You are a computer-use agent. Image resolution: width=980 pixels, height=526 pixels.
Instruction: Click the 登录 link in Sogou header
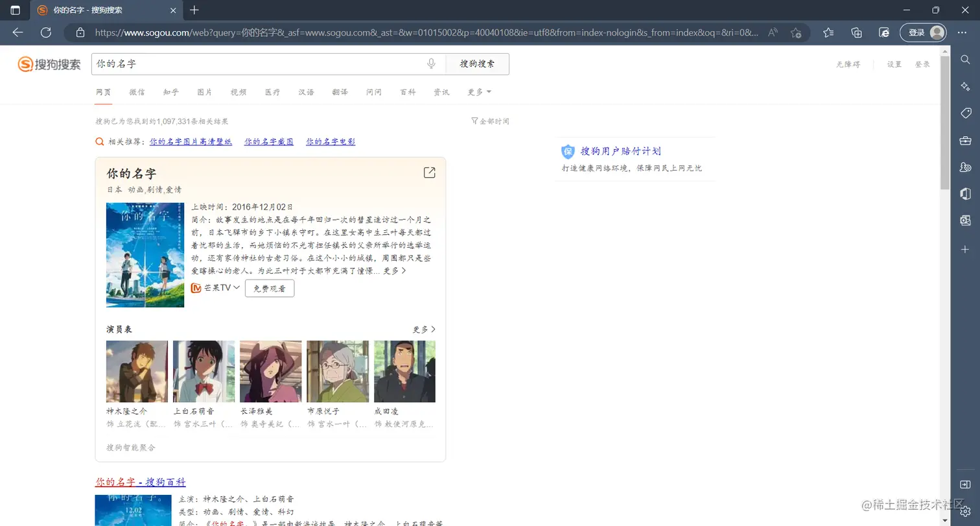tap(922, 64)
